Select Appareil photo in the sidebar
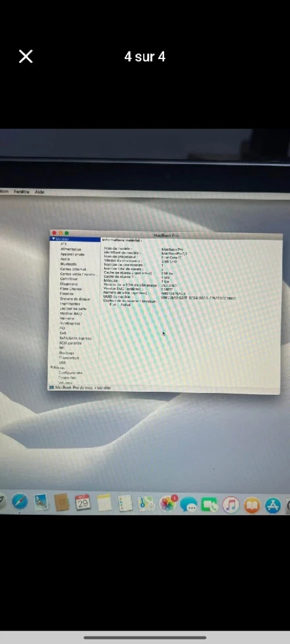 tap(72, 254)
